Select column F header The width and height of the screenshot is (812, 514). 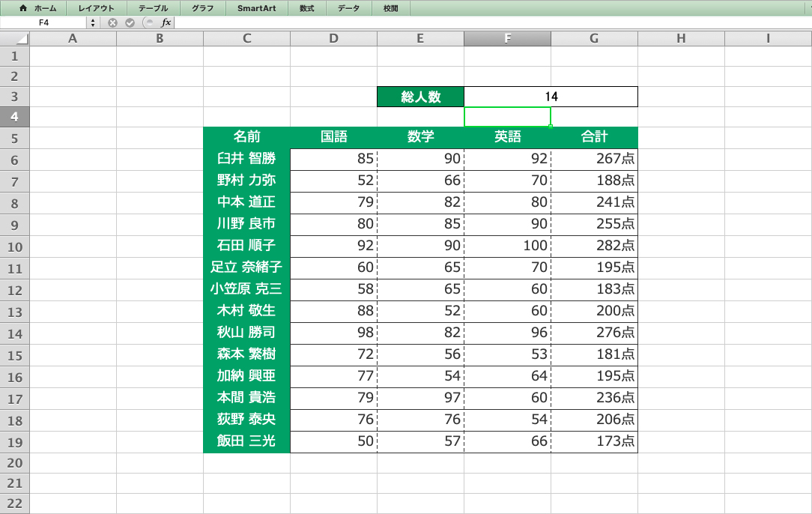508,38
